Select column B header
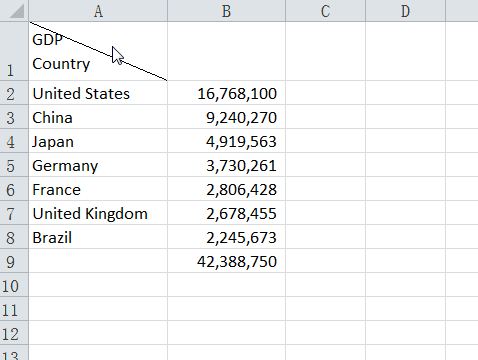The image size is (478, 360). click(x=226, y=11)
